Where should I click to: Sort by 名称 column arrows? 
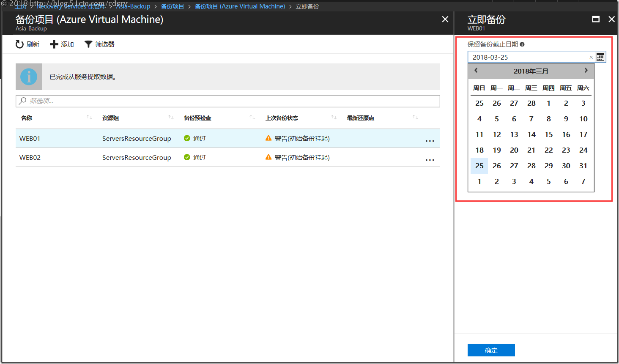[x=89, y=118]
